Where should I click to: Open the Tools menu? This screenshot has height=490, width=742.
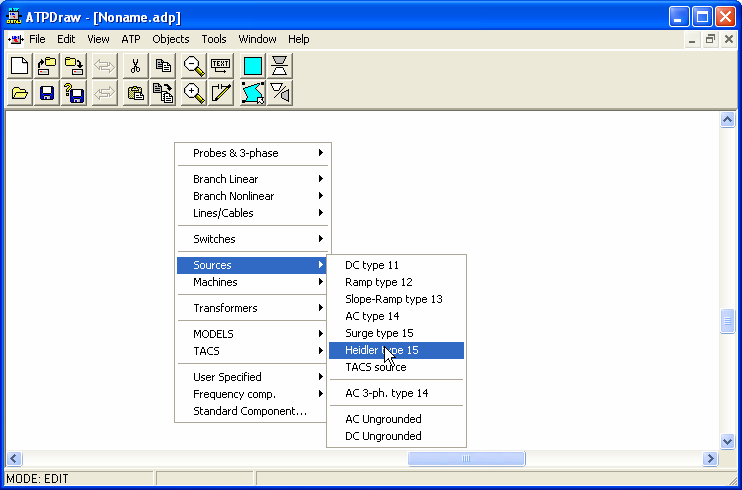pos(214,39)
